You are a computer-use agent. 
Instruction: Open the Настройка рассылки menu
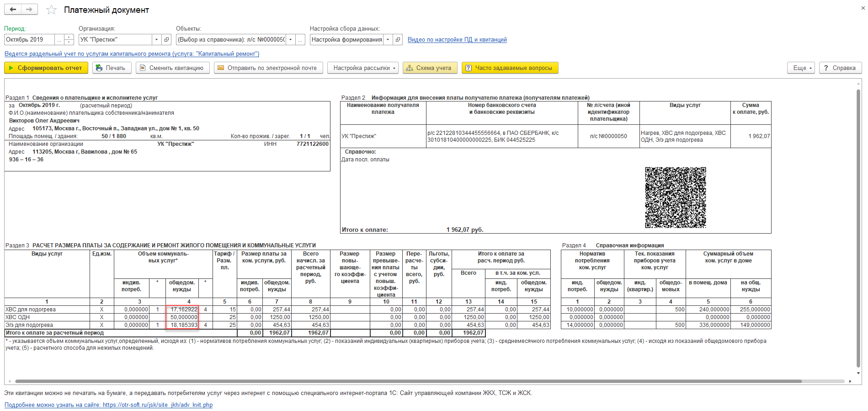(x=363, y=68)
